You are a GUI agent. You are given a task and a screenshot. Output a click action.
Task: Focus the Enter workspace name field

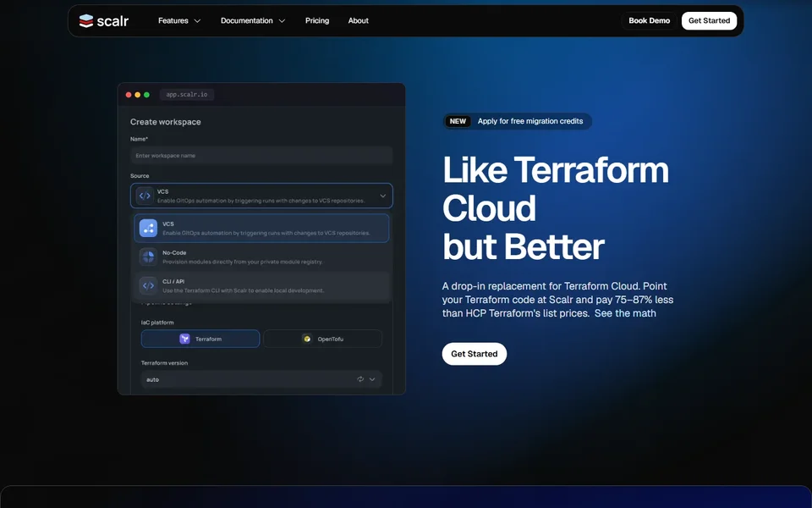pos(261,156)
